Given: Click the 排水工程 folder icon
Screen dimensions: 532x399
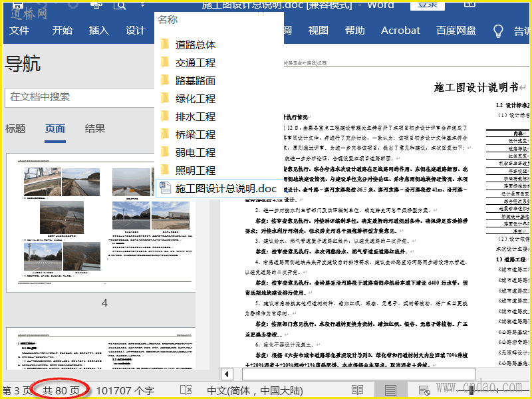Looking at the screenshot, I should coord(165,116).
